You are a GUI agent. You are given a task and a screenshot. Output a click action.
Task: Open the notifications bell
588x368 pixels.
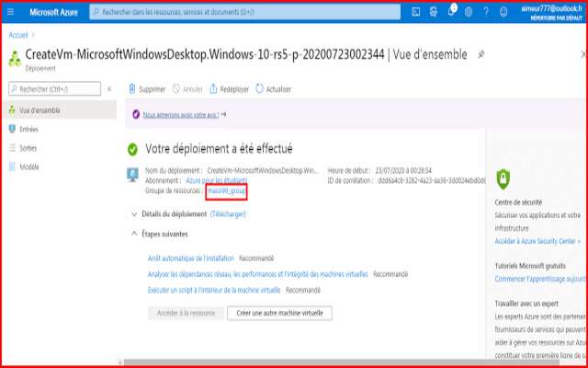451,12
